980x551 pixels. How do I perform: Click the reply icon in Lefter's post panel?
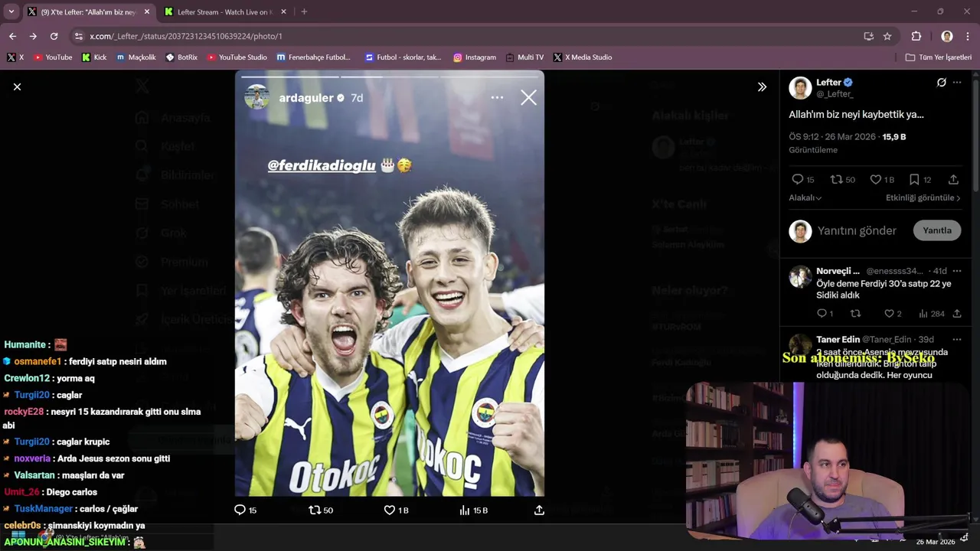tap(797, 179)
